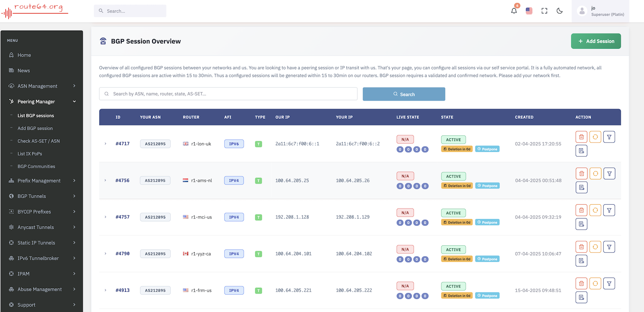644x312 pixels.
Task: Open filter icon for session #4757
Action: (x=609, y=210)
